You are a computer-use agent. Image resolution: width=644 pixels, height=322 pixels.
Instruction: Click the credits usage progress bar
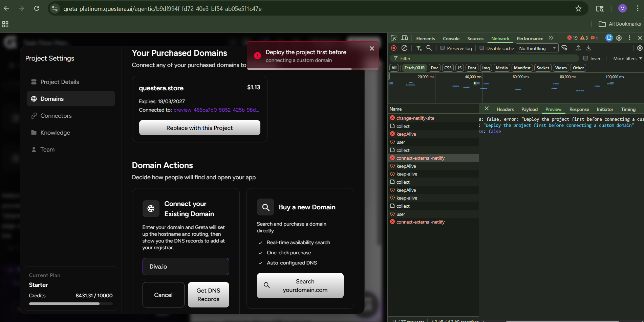click(x=71, y=304)
